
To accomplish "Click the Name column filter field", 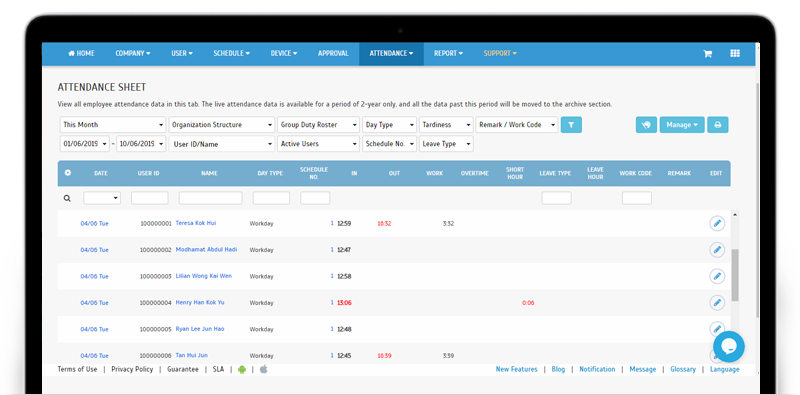I will pyautogui.click(x=210, y=198).
